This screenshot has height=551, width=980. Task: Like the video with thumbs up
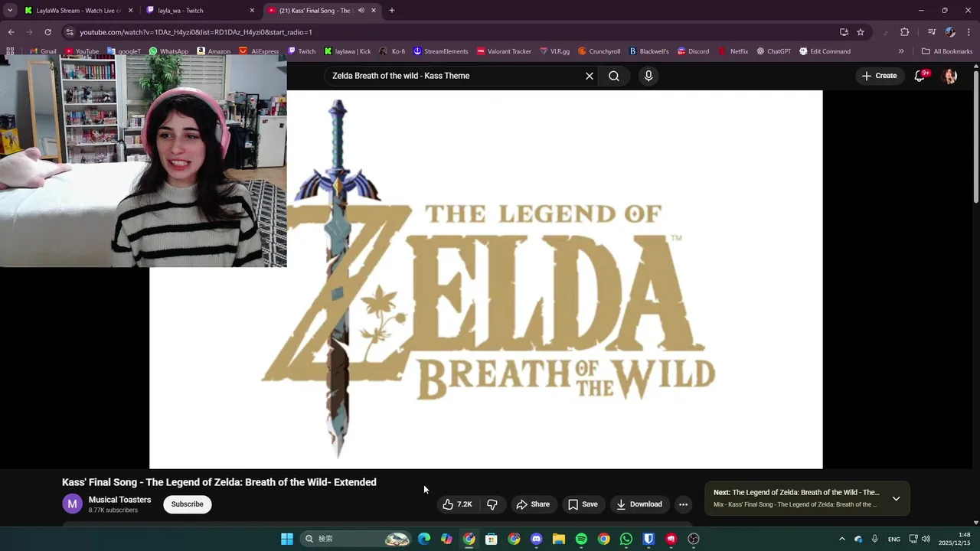click(457, 504)
